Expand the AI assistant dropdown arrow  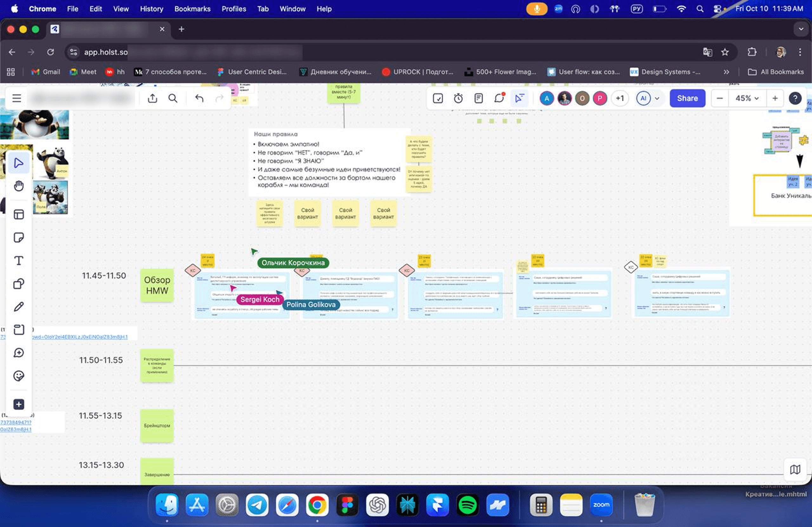coord(657,99)
